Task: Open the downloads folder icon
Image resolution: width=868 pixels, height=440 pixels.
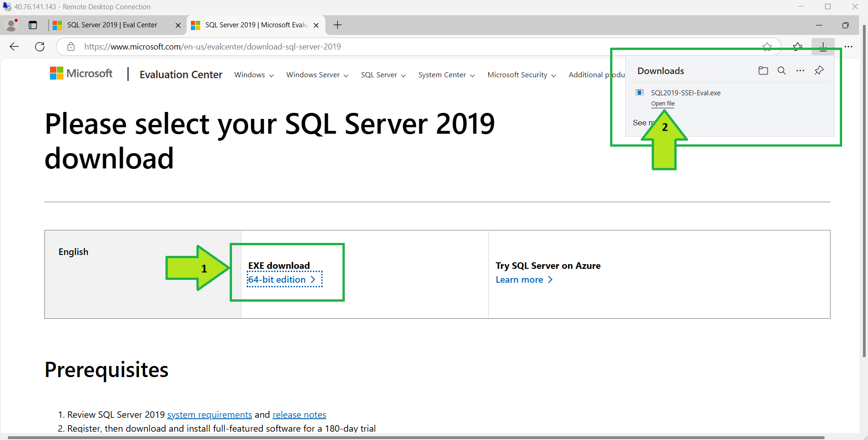Action: tap(763, 70)
